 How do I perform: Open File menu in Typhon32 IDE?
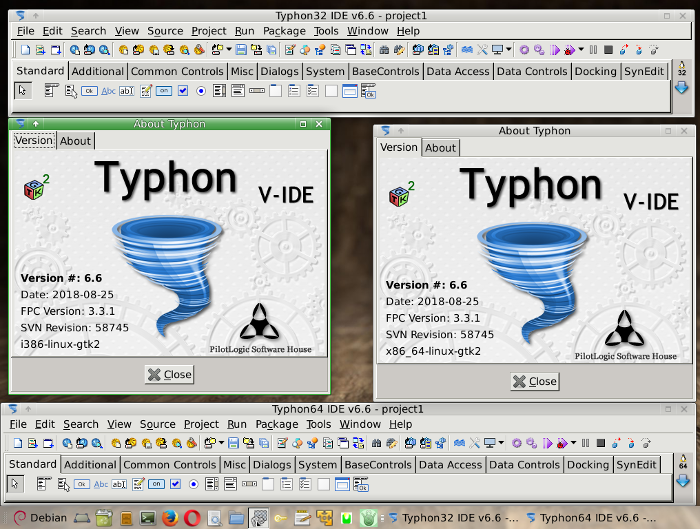(25, 31)
